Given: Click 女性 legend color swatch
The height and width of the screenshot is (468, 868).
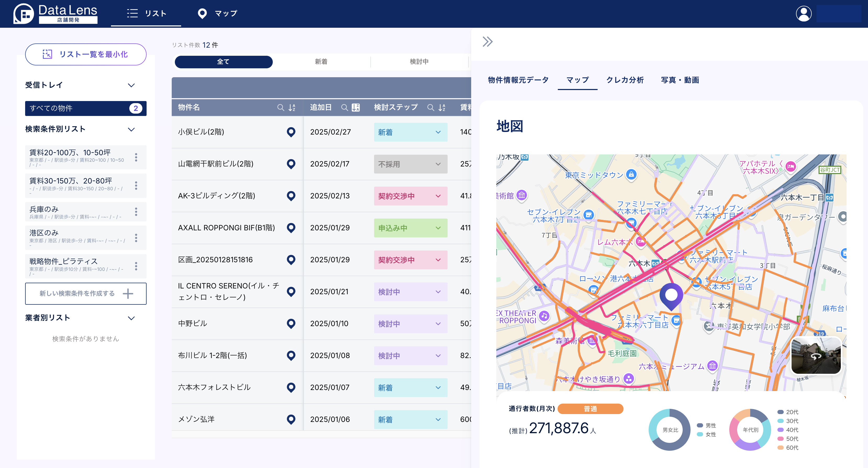Looking at the screenshot, I should 700,435.
